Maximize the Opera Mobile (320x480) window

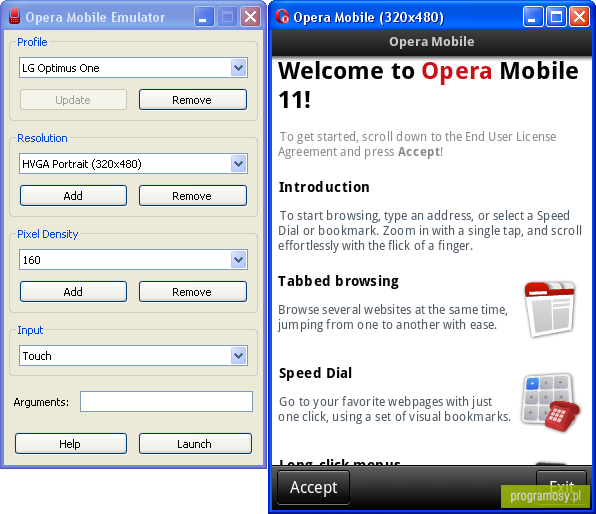point(556,17)
